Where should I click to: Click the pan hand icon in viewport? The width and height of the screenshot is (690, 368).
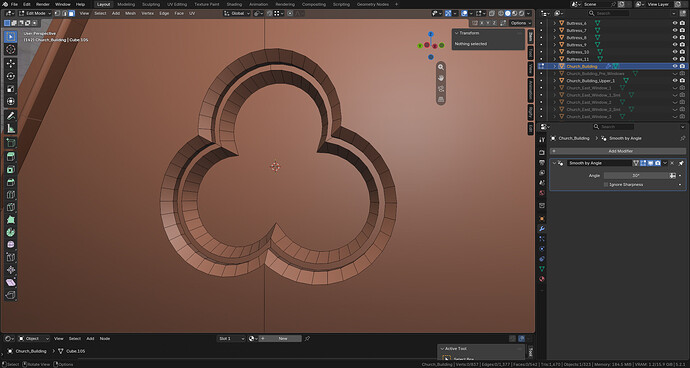tap(441, 78)
